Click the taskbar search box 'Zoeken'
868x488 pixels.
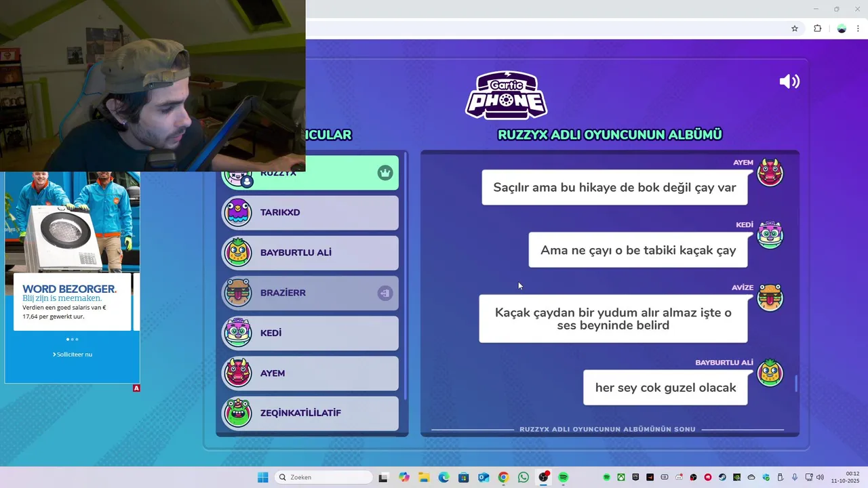click(x=324, y=477)
